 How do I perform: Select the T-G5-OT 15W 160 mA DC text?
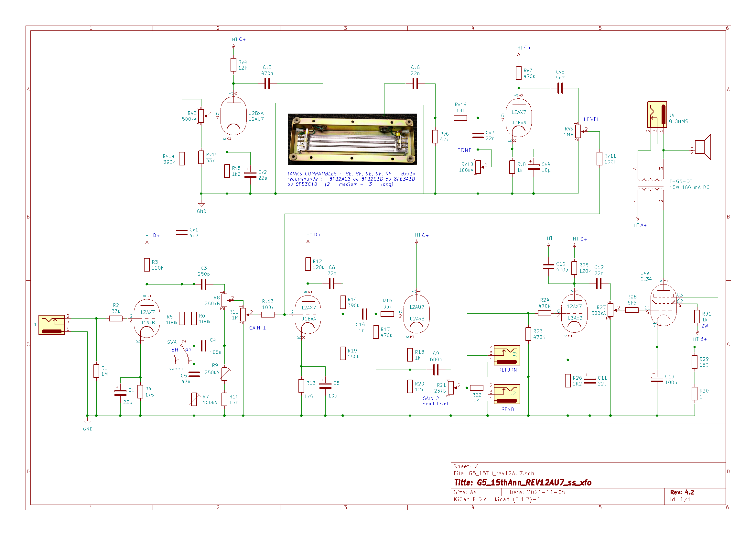click(689, 184)
